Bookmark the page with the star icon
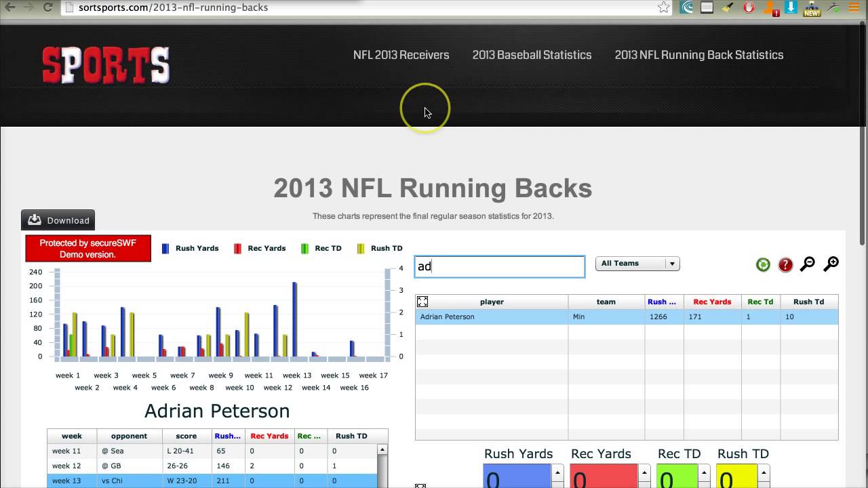This screenshot has height=488, width=868. (x=664, y=7)
